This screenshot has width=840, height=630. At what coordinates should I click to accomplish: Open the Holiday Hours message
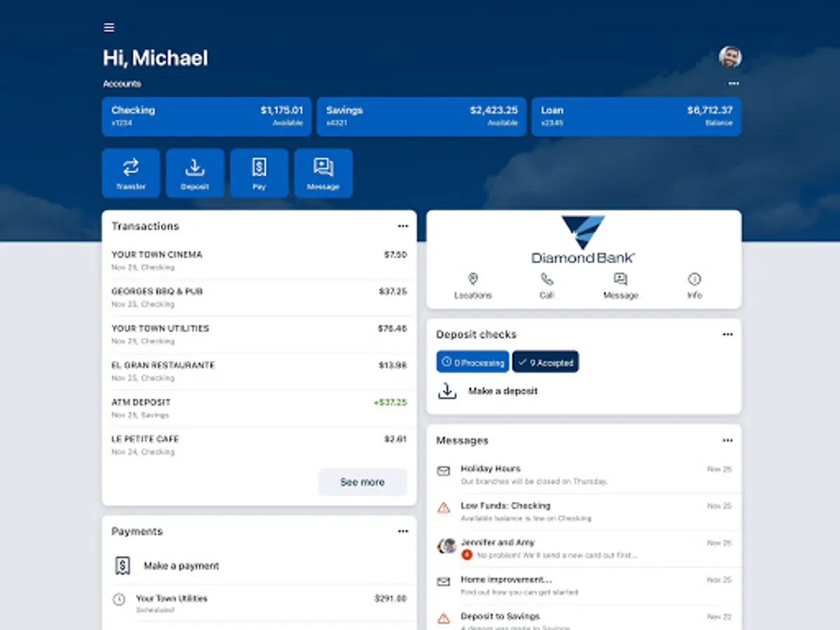584,475
